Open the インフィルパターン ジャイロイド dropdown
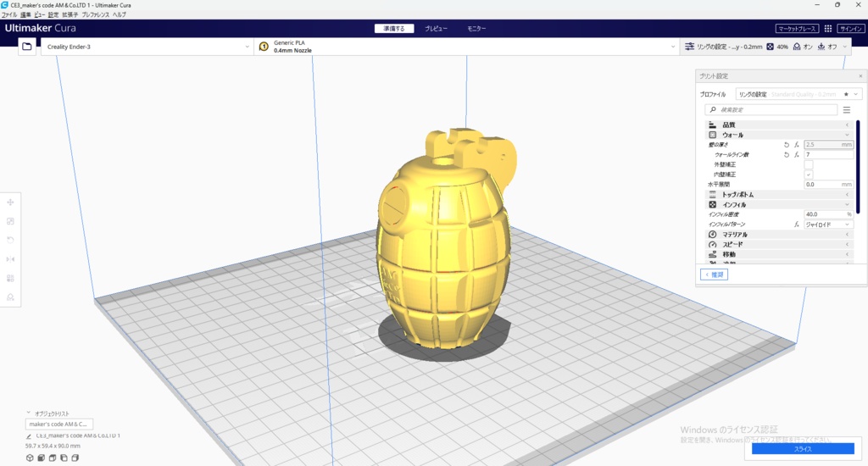Screen dimensions: 868x466 (x=828, y=225)
